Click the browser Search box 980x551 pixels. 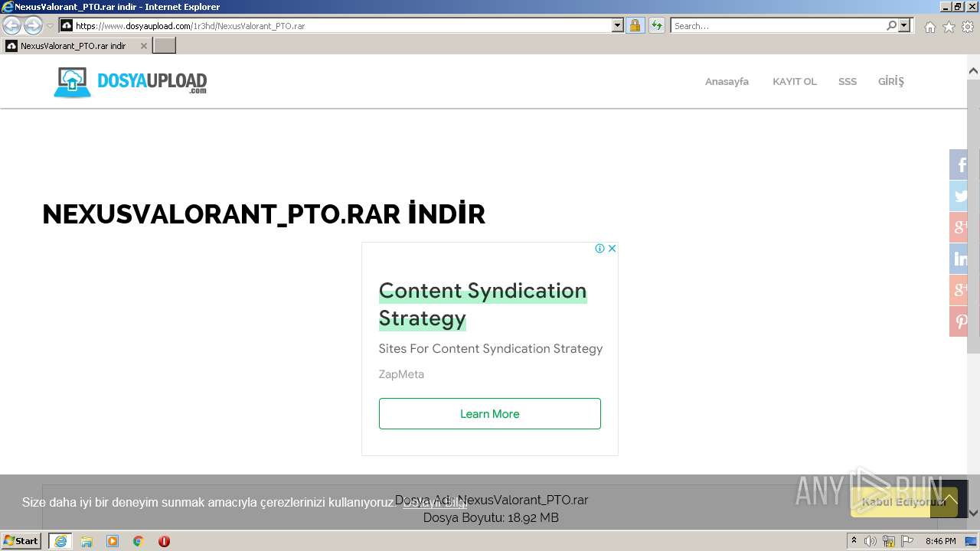pos(778,26)
